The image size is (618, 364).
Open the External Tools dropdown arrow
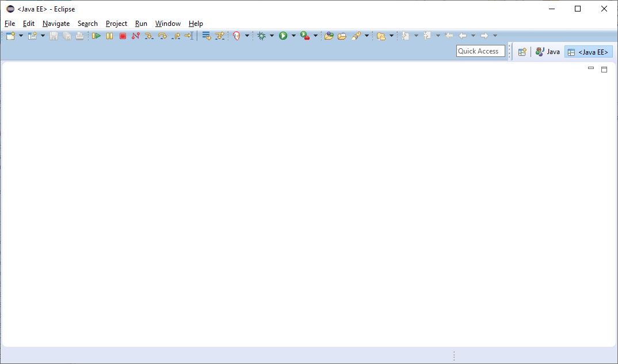[315, 36]
